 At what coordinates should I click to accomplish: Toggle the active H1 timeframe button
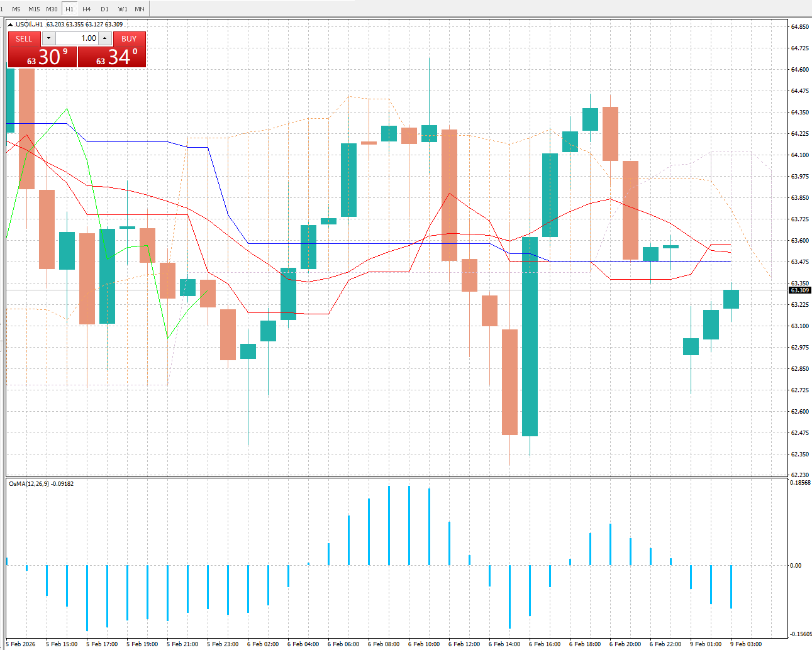tap(69, 9)
